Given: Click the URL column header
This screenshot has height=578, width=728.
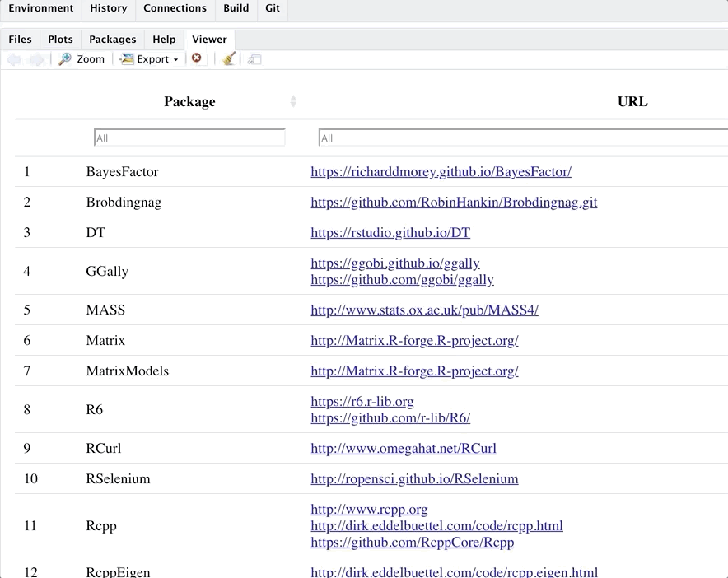Looking at the screenshot, I should click(x=632, y=101).
